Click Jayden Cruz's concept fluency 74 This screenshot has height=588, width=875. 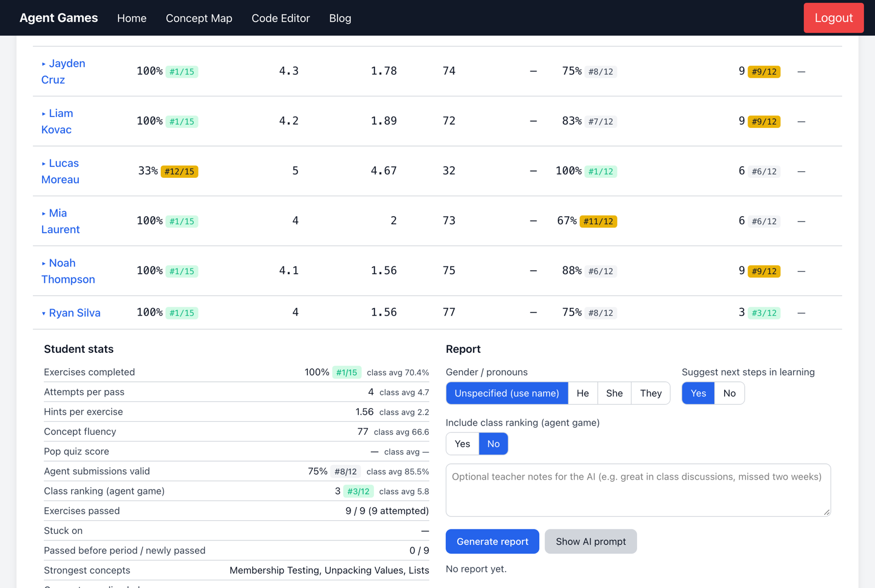(x=449, y=71)
